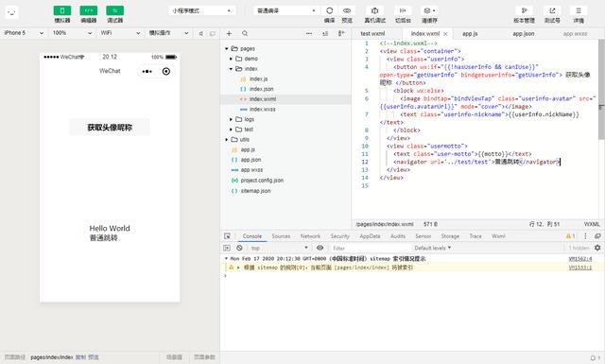The image size is (605, 364).
Task: Collapse the index folder
Action: [231, 69]
